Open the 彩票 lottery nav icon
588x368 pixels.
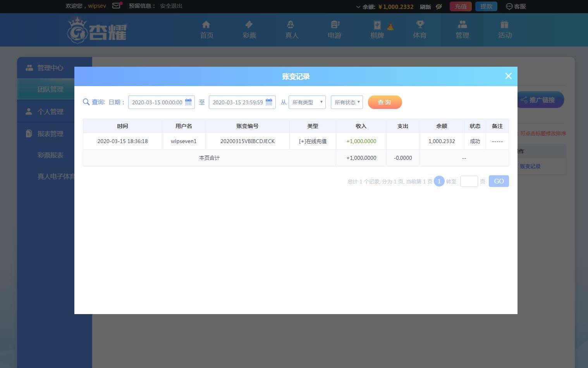tap(249, 25)
